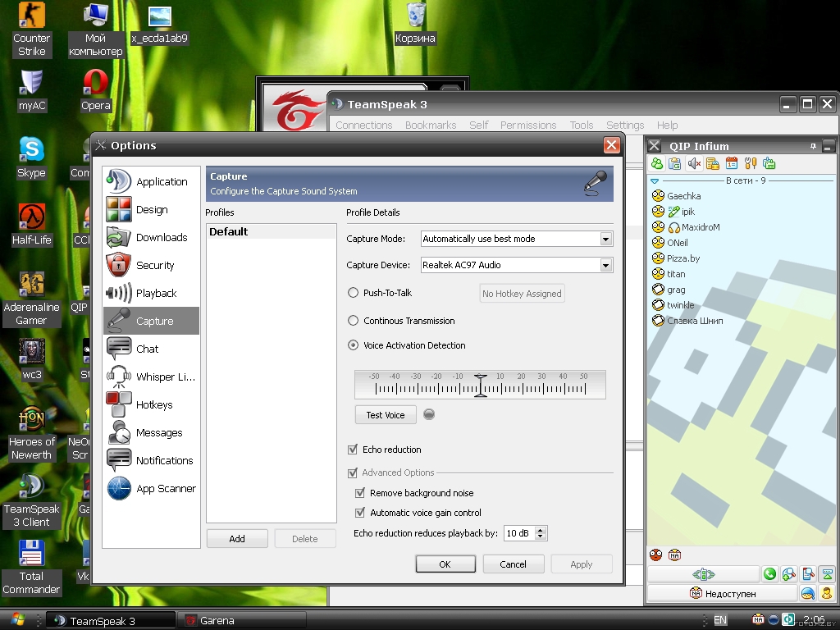Toggle Automatic voice gain control checkbox
840x630 pixels.
click(360, 513)
